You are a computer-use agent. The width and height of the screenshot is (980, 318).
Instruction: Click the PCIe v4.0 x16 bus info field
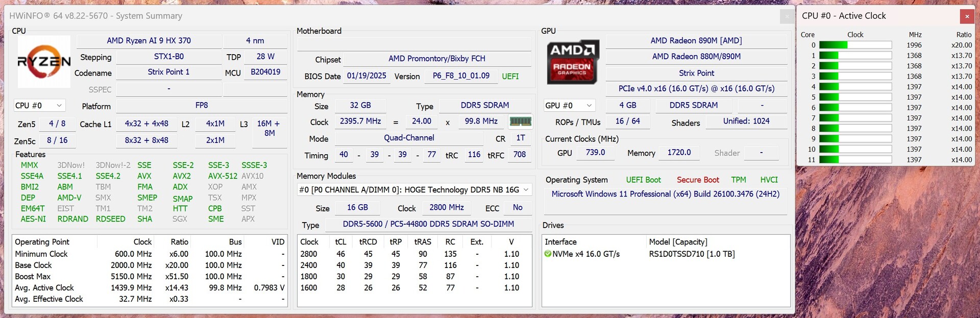pyautogui.click(x=696, y=89)
